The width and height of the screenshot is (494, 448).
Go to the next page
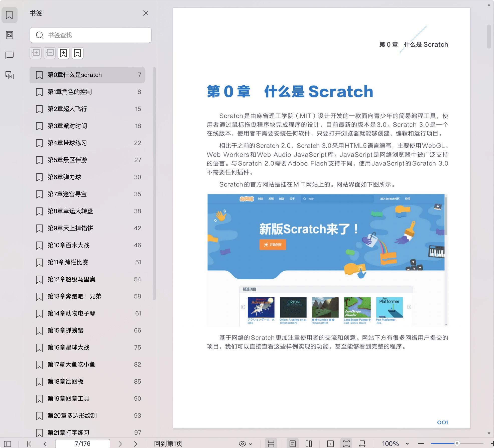pos(120,444)
